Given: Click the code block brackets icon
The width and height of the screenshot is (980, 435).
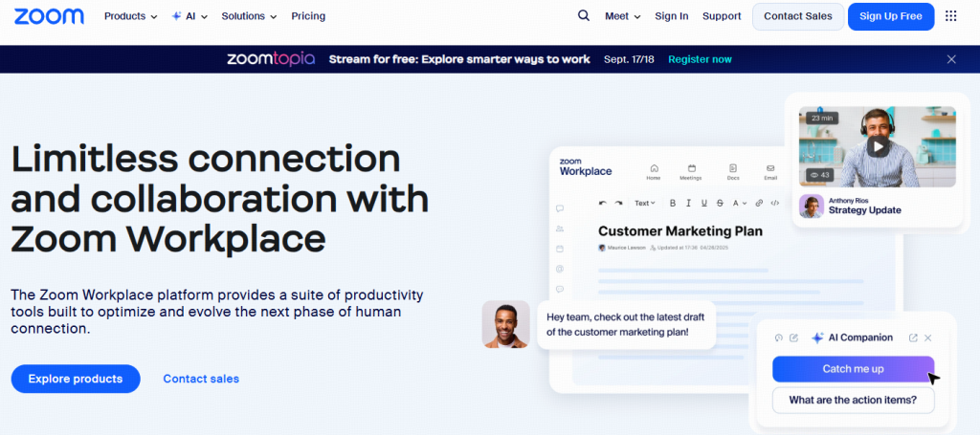Looking at the screenshot, I should click(775, 203).
